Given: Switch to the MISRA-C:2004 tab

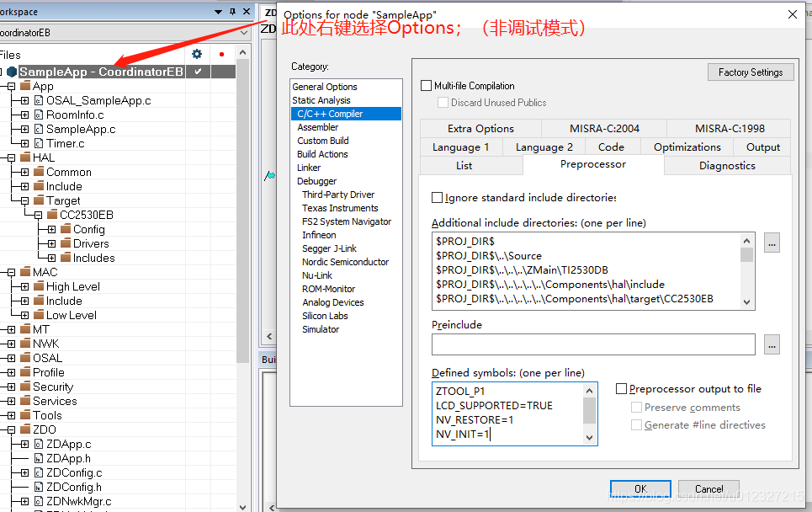Looking at the screenshot, I should 604,129.
